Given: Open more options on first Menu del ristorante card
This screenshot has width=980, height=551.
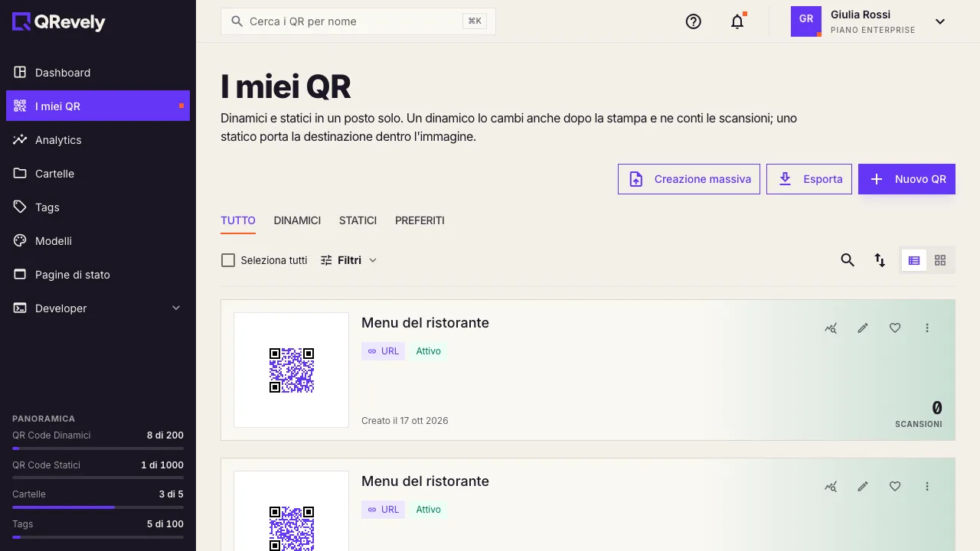Looking at the screenshot, I should click(x=927, y=328).
